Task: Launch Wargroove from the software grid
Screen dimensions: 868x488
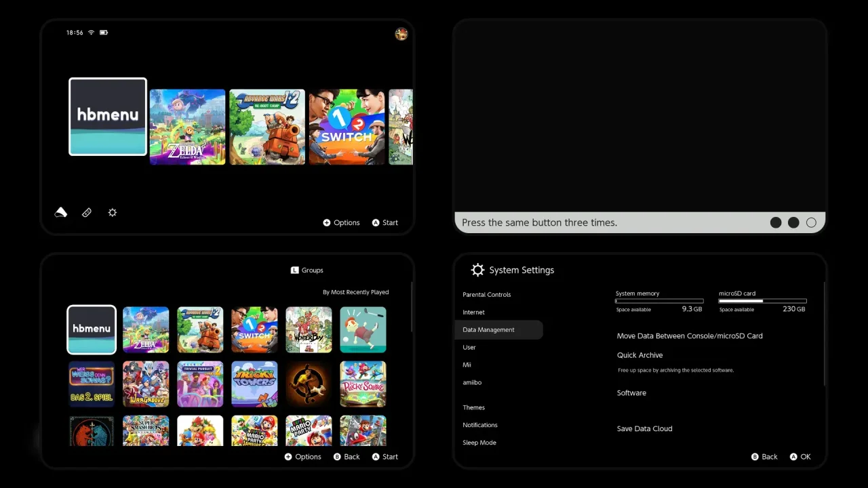Action: point(146,384)
